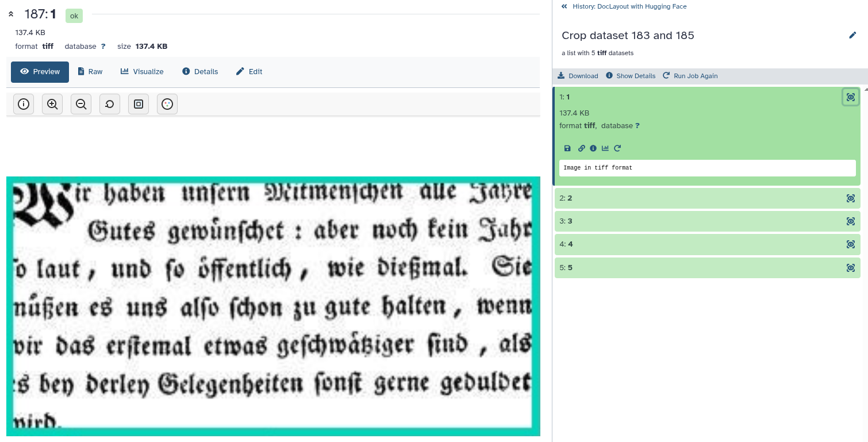Open the image info panel
868x442 pixels.
coord(23,104)
